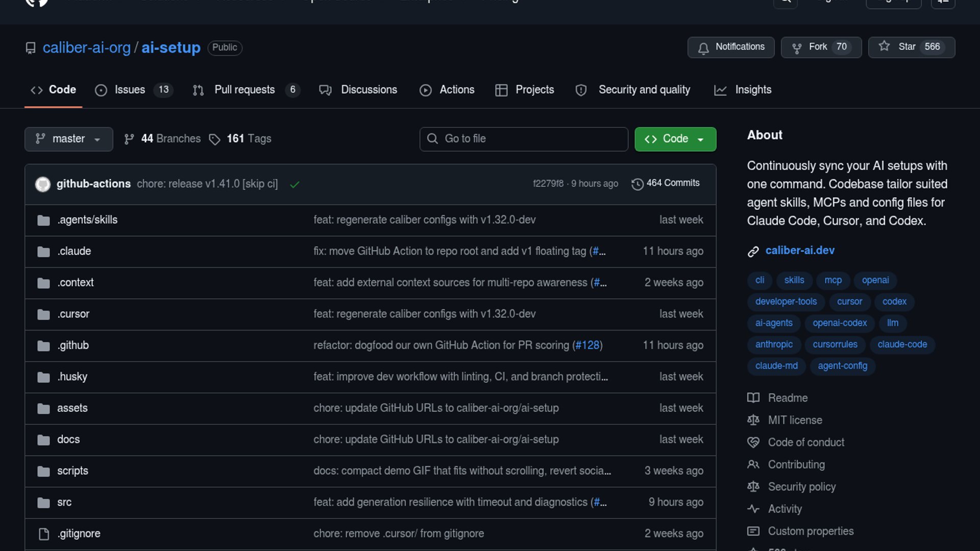Expand the master branch dropdown
The height and width of the screenshot is (551, 980).
(x=68, y=139)
